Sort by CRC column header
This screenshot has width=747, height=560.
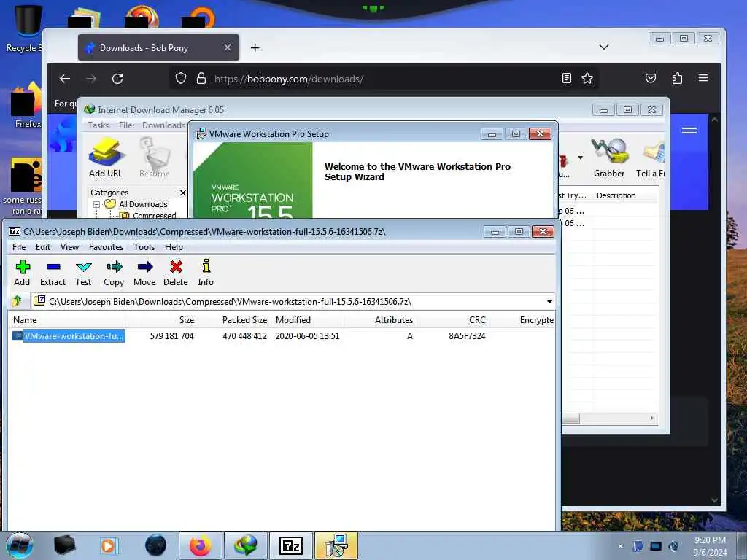coord(454,320)
